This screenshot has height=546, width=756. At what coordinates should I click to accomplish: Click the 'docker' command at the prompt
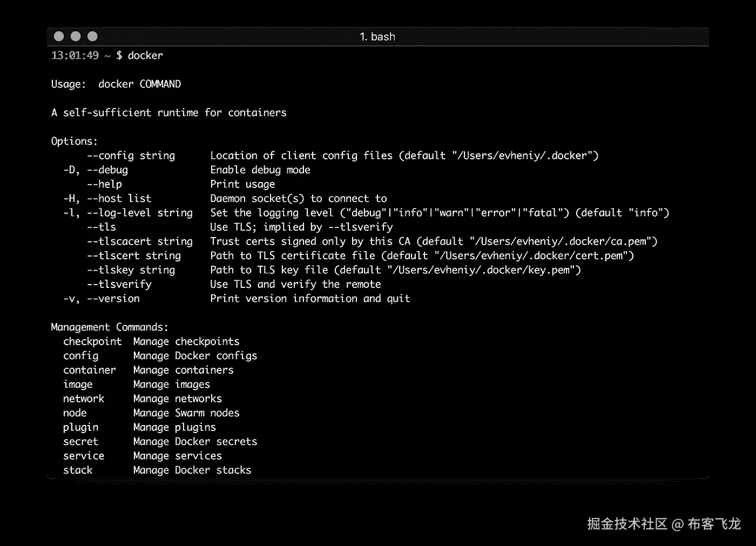tap(145, 56)
